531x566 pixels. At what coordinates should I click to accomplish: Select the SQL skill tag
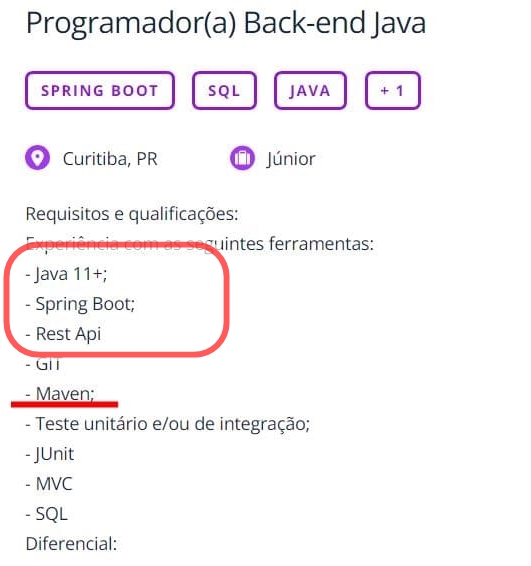click(224, 91)
